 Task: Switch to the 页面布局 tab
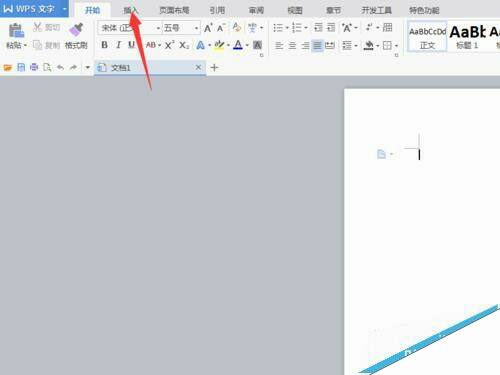[174, 10]
